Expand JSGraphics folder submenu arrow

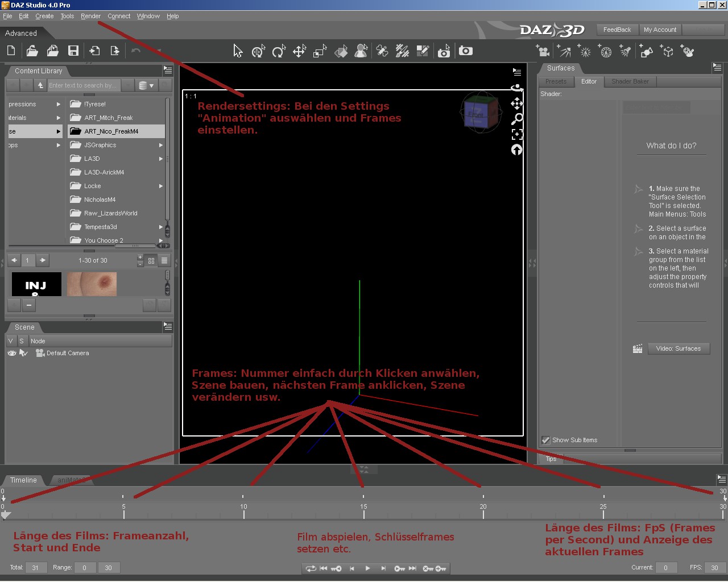161,145
